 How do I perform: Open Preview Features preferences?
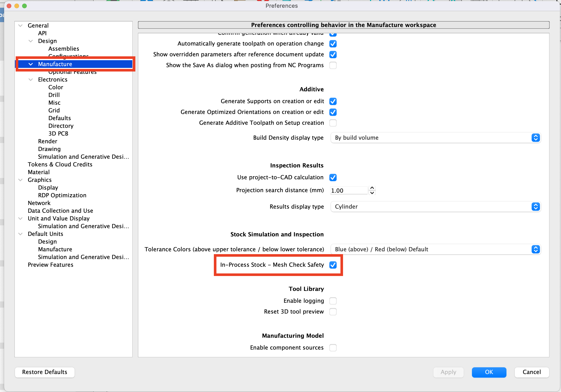[x=50, y=265]
